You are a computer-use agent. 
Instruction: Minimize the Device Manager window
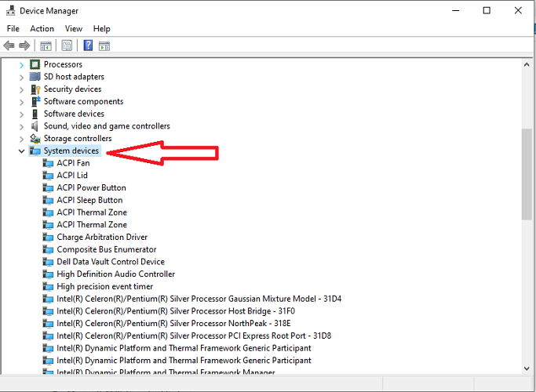(x=456, y=11)
